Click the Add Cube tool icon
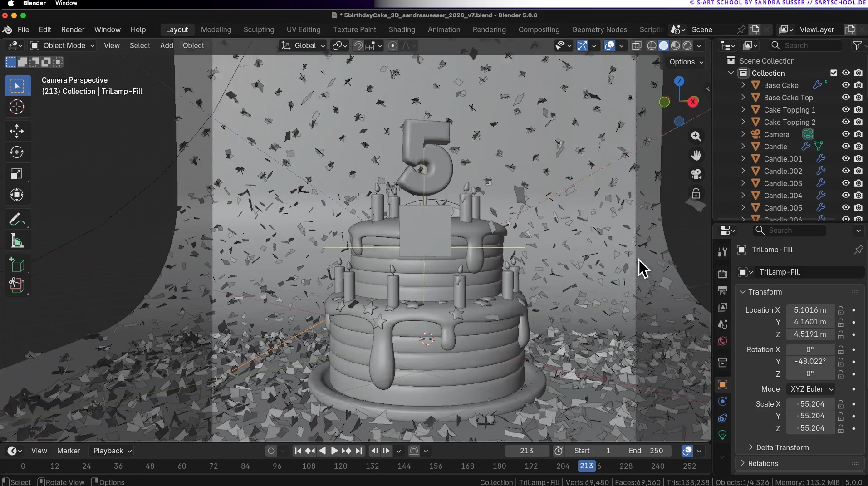Viewport: 868px width, 486px height. 17,265
